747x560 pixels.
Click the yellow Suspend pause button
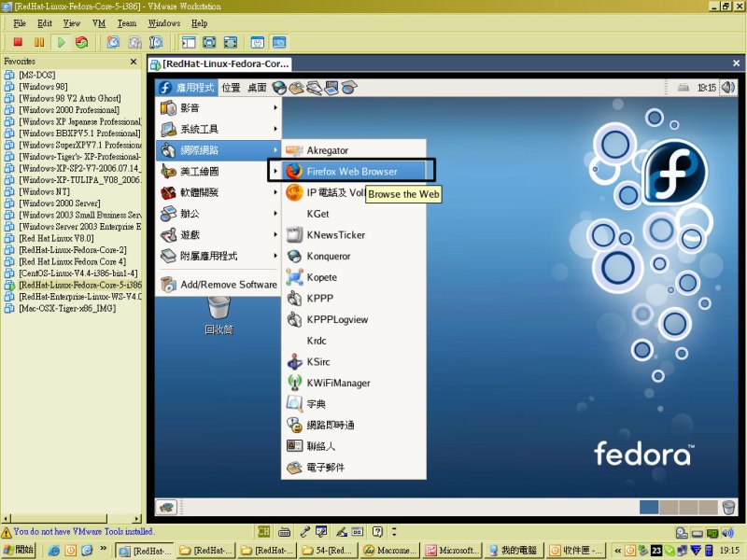coord(39,42)
